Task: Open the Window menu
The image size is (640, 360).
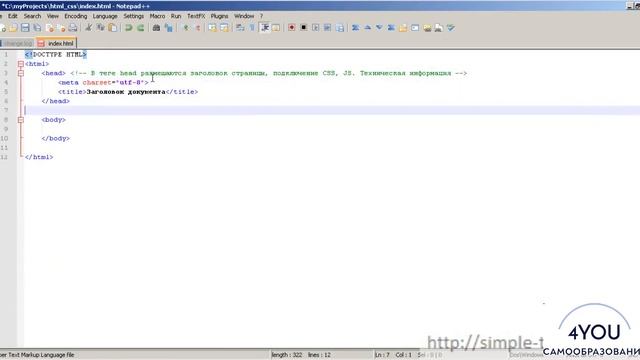Action: (x=244, y=16)
